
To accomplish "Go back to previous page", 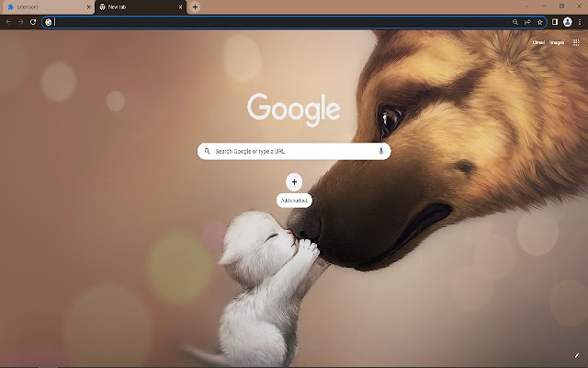I will point(8,22).
